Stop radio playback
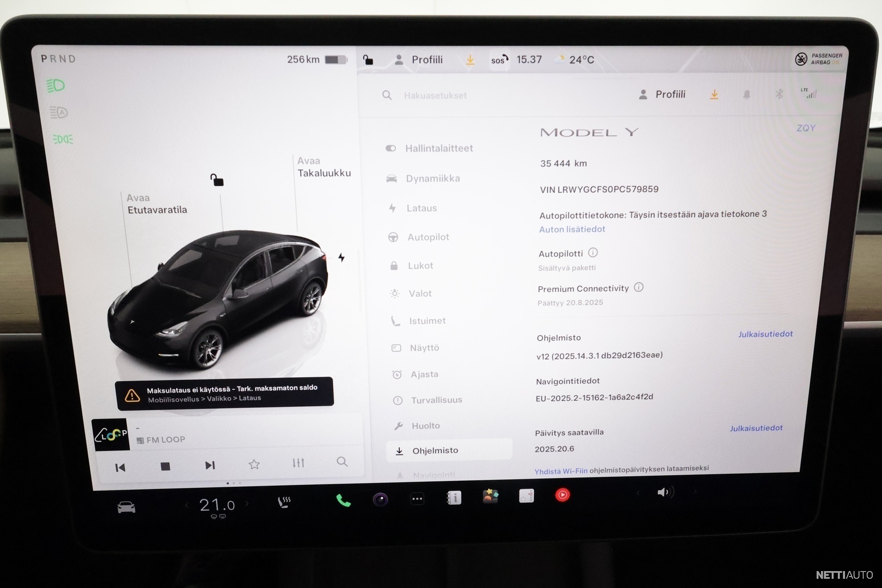The height and width of the screenshot is (588, 882). 166,466
